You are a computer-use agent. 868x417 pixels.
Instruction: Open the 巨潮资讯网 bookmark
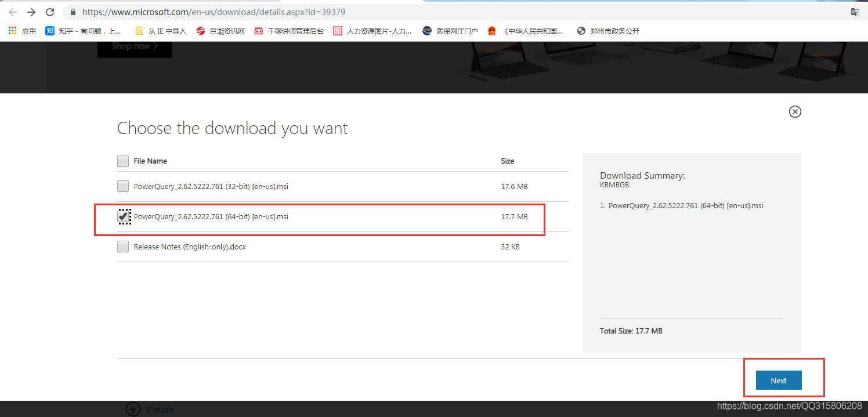pos(220,31)
